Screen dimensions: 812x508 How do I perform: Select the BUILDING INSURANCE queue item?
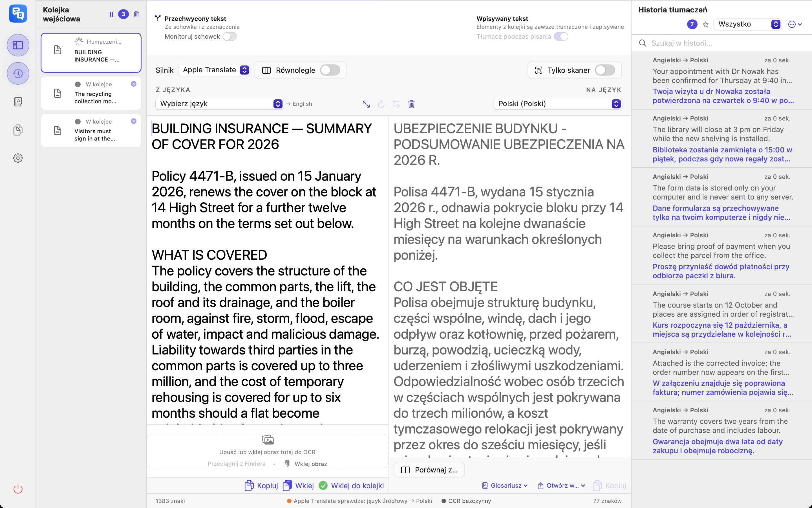click(x=91, y=52)
